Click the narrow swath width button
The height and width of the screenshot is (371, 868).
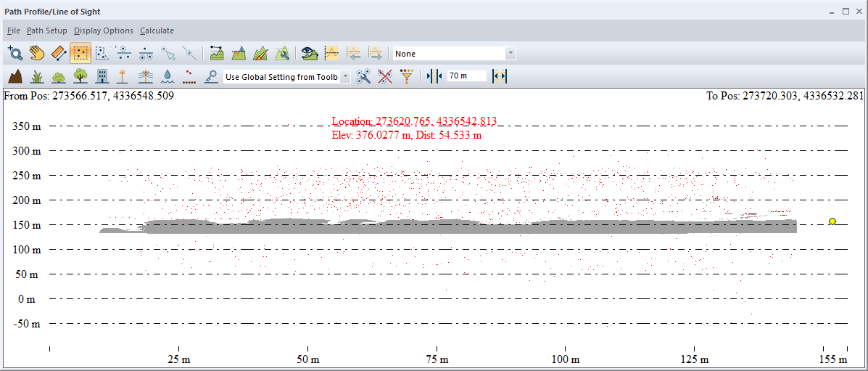pyautogui.click(x=434, y=76)
